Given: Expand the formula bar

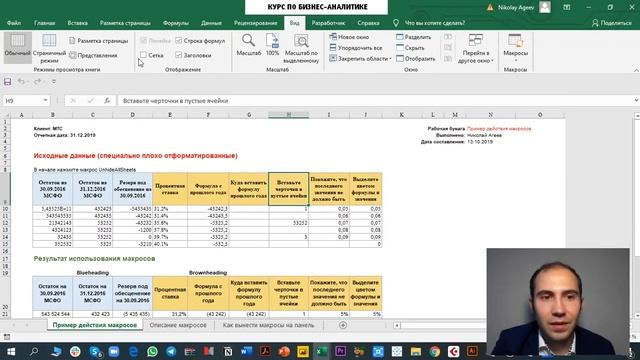Looking at the screenshot, I should tap(636, 100).
